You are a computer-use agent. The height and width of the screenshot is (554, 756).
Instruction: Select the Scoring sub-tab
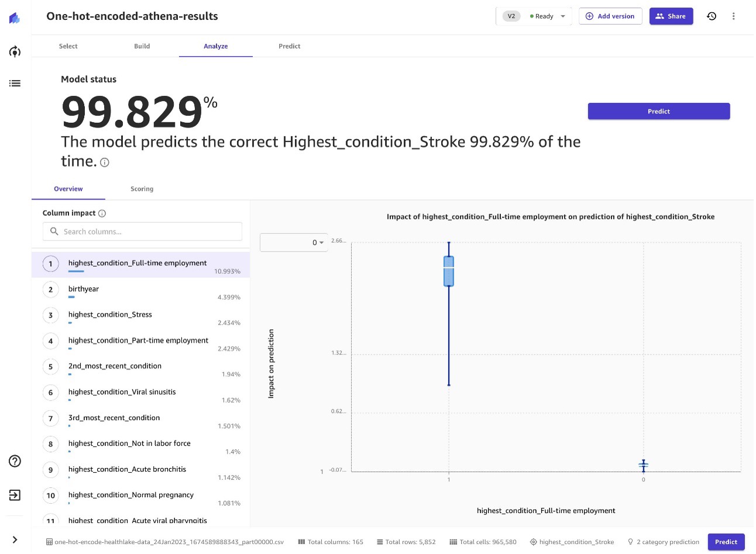pos(142,189)
